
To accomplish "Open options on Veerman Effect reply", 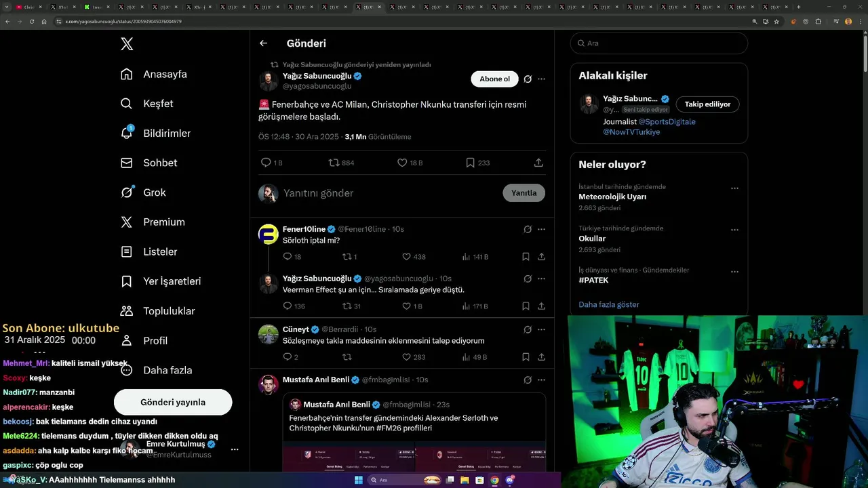I will 541,279.
